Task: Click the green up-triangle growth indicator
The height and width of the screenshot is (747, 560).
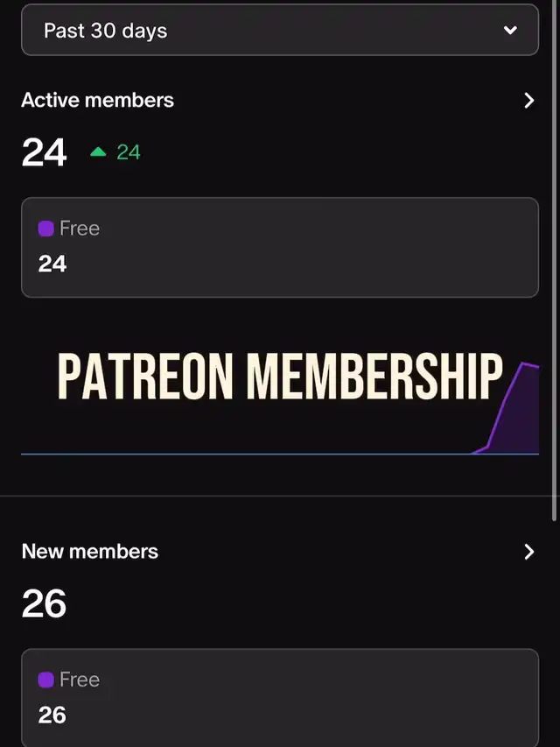Action: pyautogui.click(x=98, y=152)
